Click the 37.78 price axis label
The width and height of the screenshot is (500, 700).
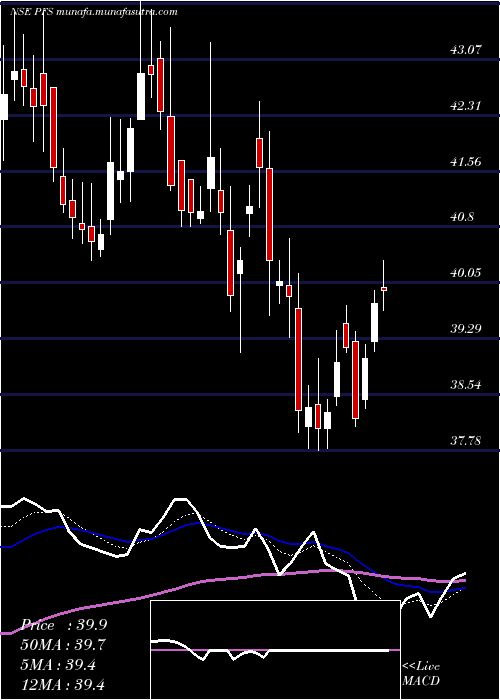466,441
